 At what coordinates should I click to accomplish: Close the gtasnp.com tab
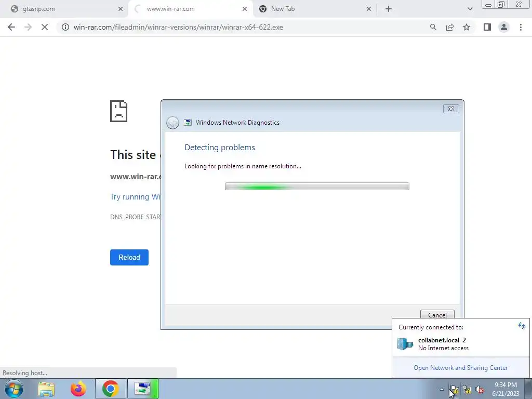click(x=121, y=9)
